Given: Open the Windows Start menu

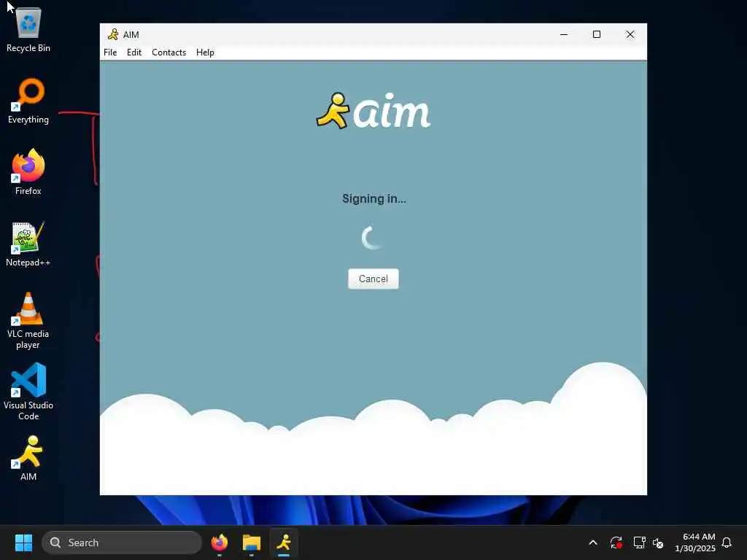Looking at the screenshot, I should coord(23,542).
